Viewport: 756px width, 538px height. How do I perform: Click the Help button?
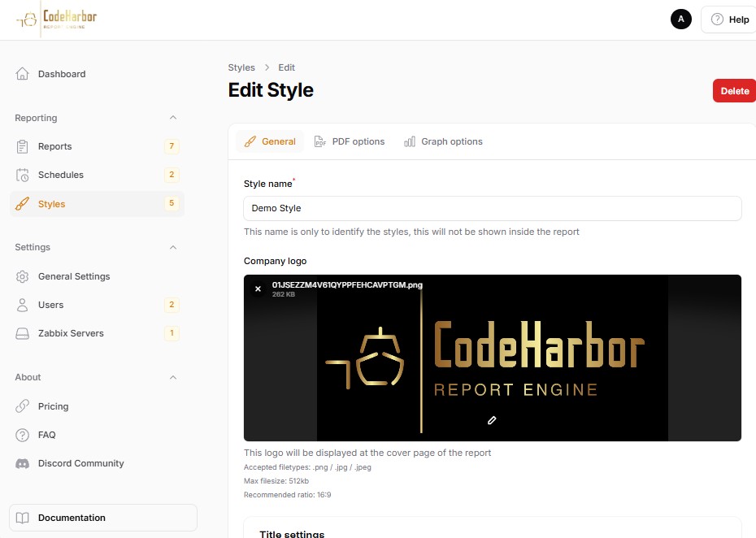click(730, 20)
